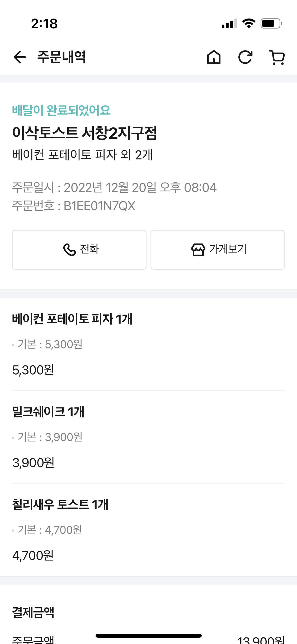This screenshot has height=644, width=297.
Task: Tap the 베이컨 포테이토 피자 1개 item
Action: [72, 319]
